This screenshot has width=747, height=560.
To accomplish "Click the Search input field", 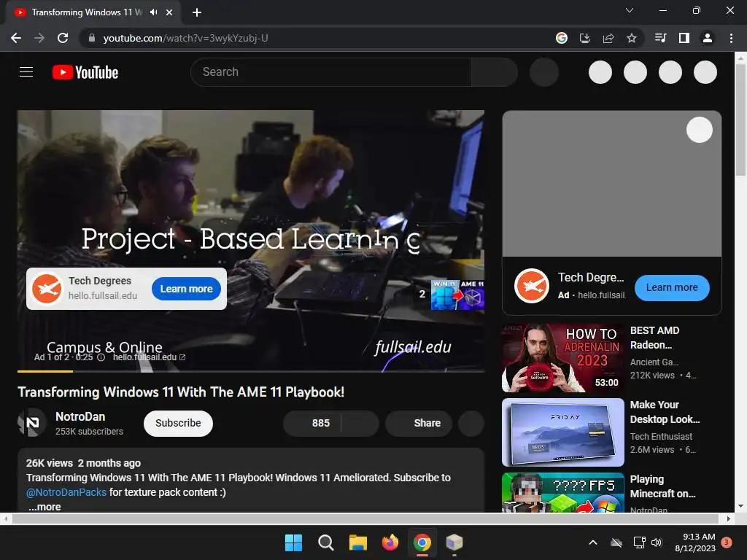I will click(331, 72).
